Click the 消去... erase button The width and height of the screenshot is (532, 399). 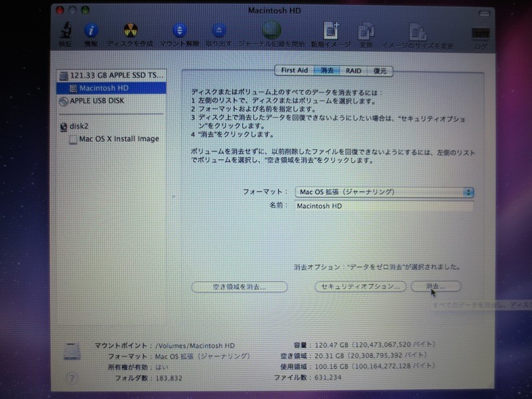(436, 286)
